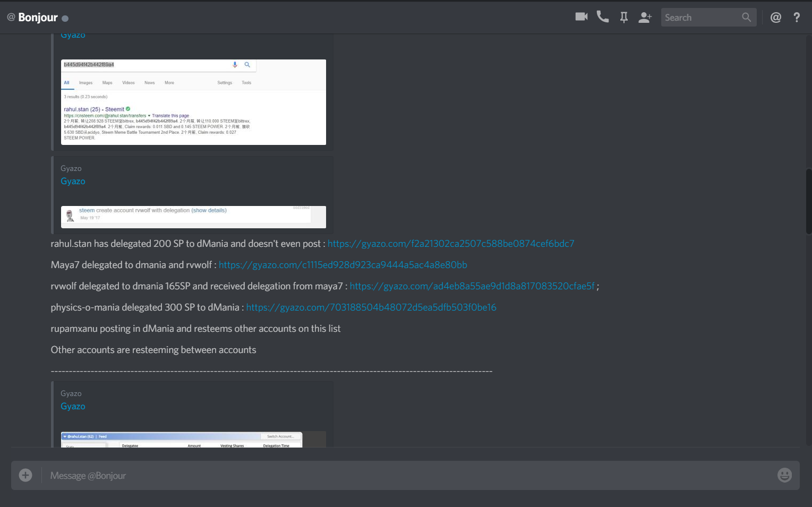Open Discord help
The height and width of the screenshot is (507, 812).
pyautogui.click(x=797, y=17)
